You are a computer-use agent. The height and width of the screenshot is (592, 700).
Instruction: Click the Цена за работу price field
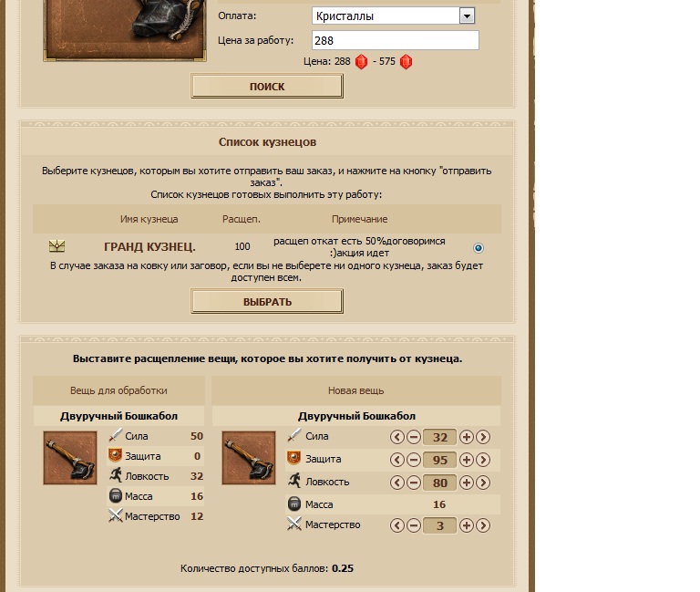[395, 40]
